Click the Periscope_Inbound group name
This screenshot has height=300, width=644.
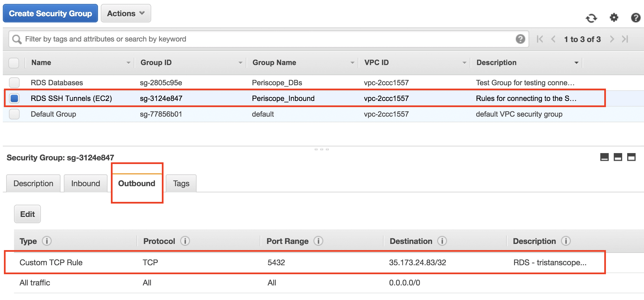pos(283,98)
